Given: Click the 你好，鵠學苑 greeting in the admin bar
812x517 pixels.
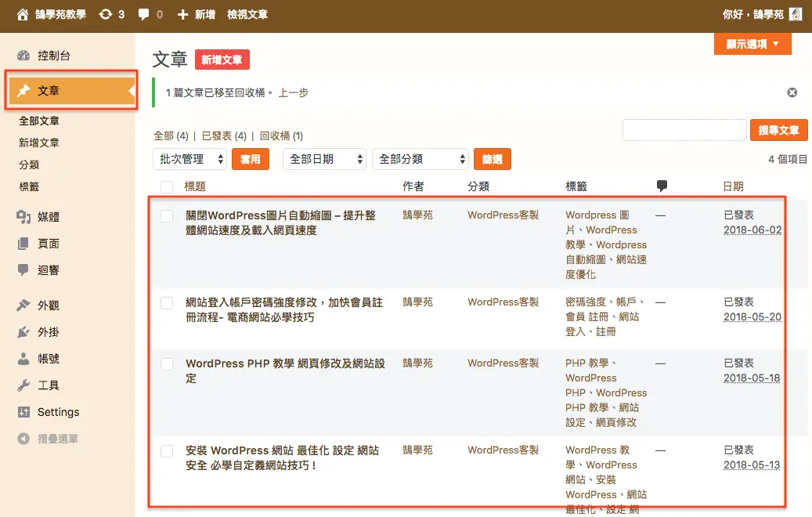Looking at the screenshot, I should click(753, 15).
